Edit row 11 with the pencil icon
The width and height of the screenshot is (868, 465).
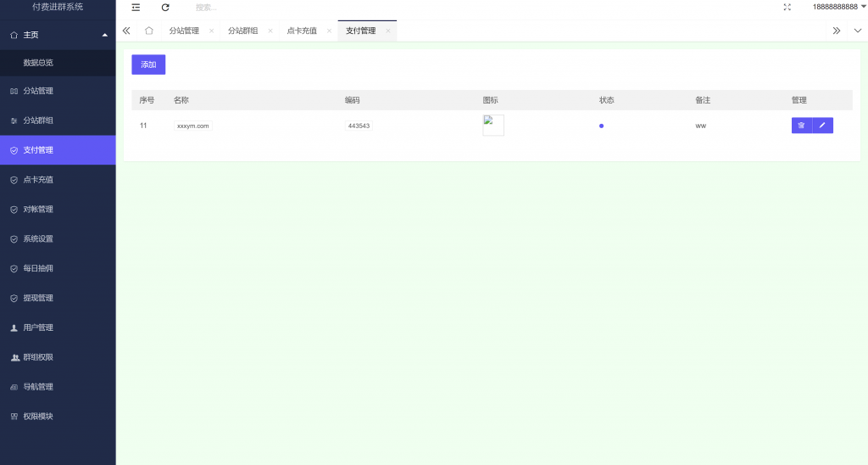pos(822,126)
